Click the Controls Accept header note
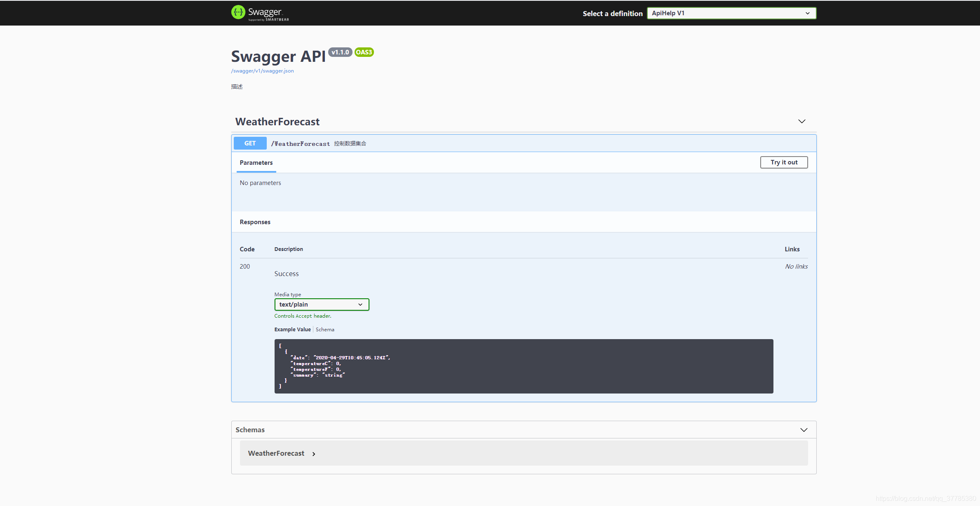The height and width of the screenshot is (506, 980). pyautogui.click(x=303, y=316)
